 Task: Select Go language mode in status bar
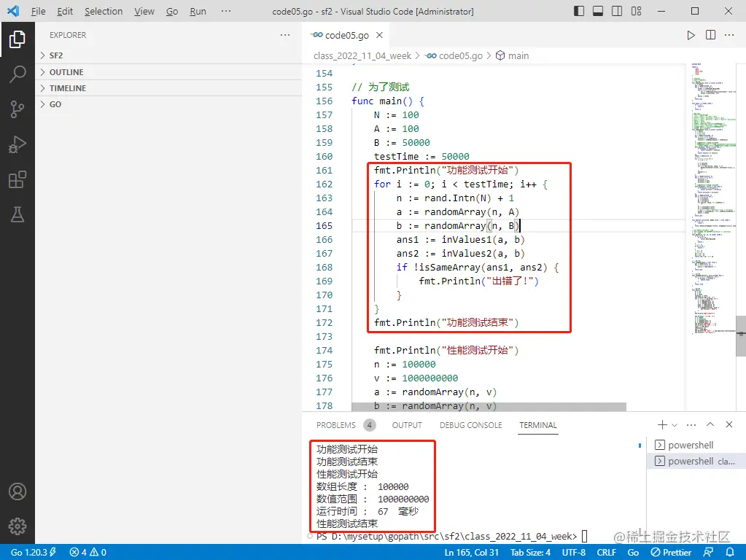633,553
